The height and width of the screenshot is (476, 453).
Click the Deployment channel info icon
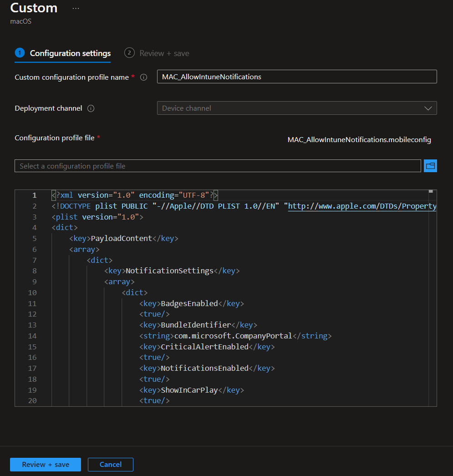tap(91, 108)
